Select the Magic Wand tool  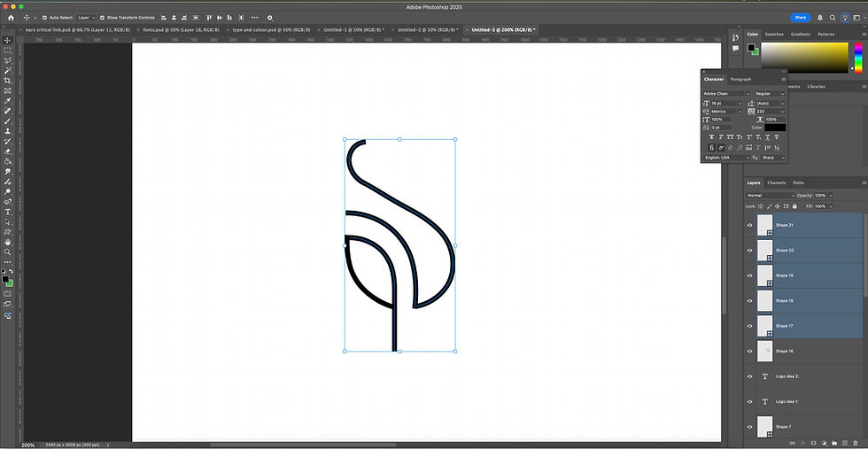point(8,71)
